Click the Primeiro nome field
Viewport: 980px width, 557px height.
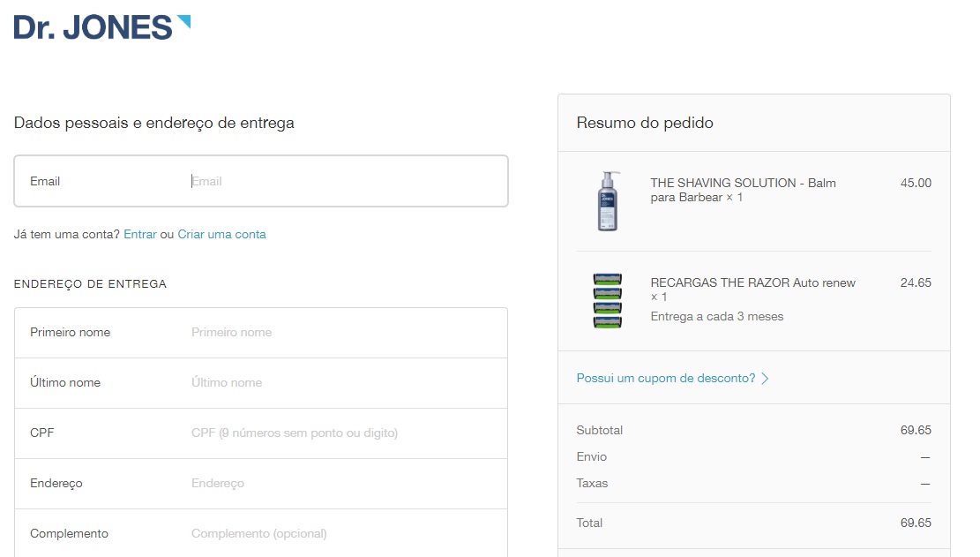pos(261,333)
